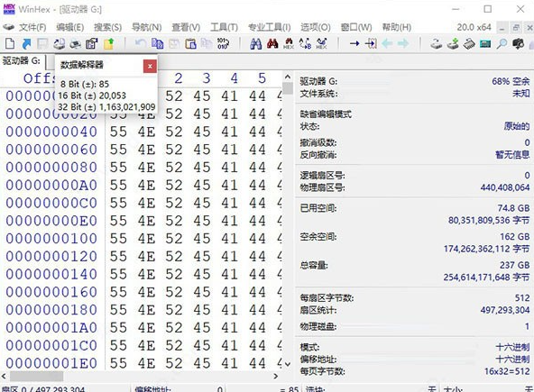
Task: Click the horizontal scrollbar right arrow
Action: tap(275, 376)
